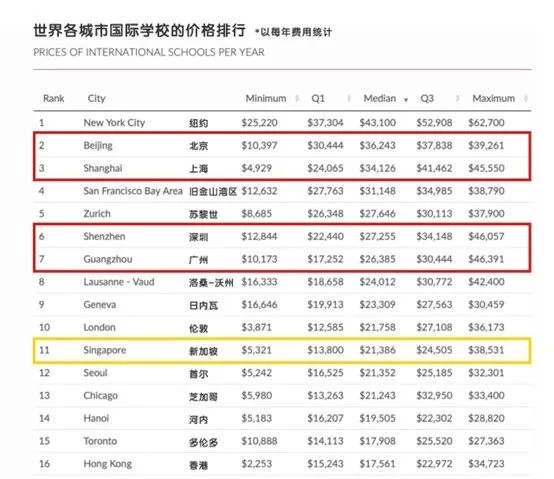Click the Singapore row highlighted in yellow
This screenshot has width=554, height=479.
282,350
